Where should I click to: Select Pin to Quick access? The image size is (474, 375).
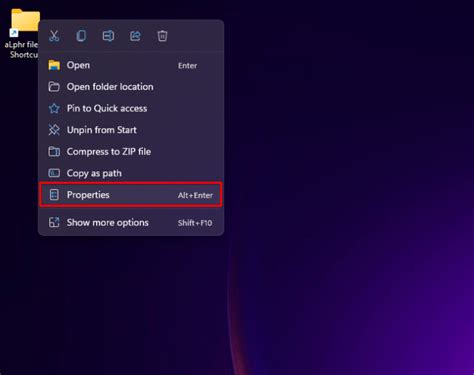pyautogui.click(x=131, y=109)
